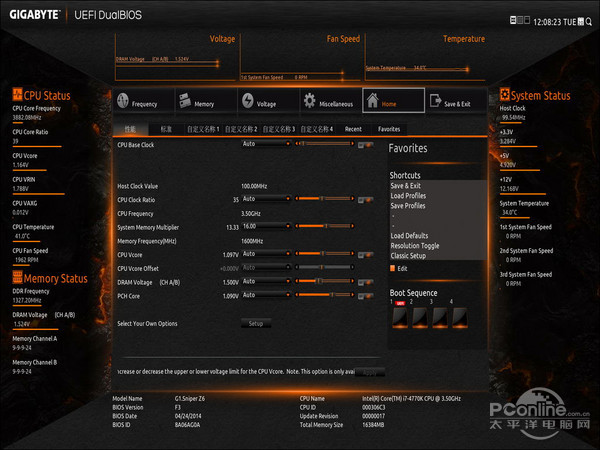
Task: Toggle the CPU Clock Ratio switch
Action: [365, 200]
